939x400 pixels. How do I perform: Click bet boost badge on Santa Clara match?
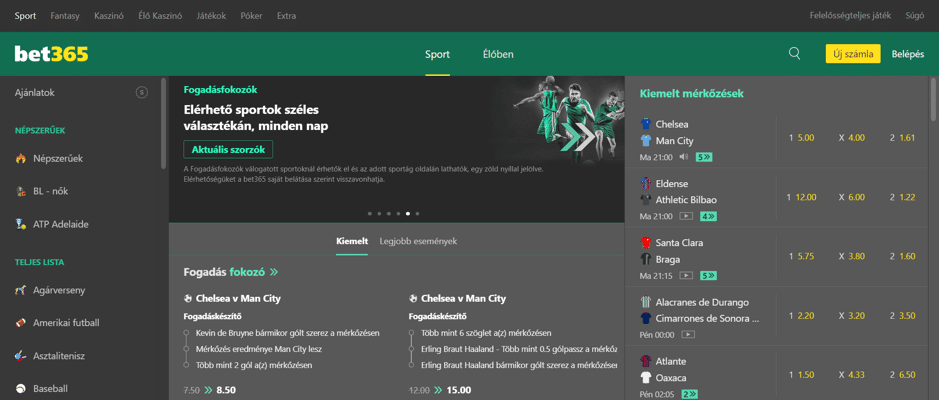click(x=708, y=275)
